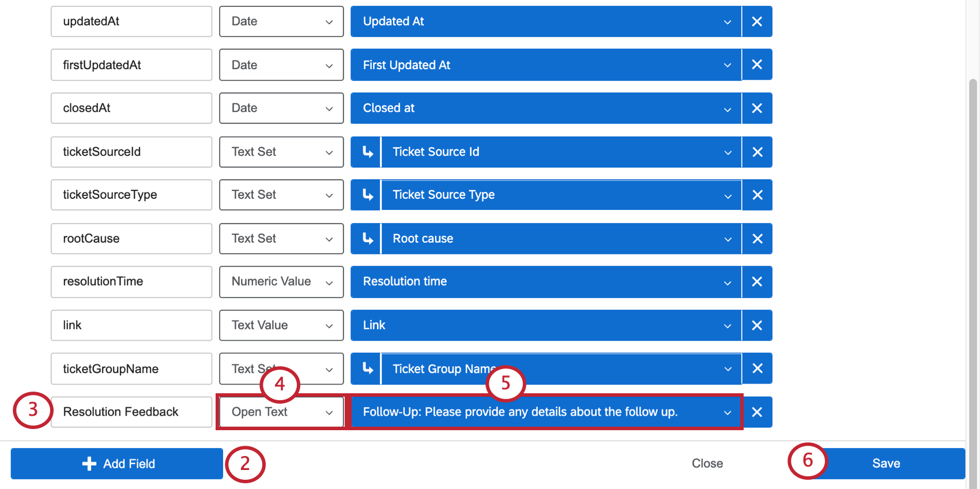Save the field mappings
Image resolution: width=980 pixels, height=489 pixels.
point(886,464)
